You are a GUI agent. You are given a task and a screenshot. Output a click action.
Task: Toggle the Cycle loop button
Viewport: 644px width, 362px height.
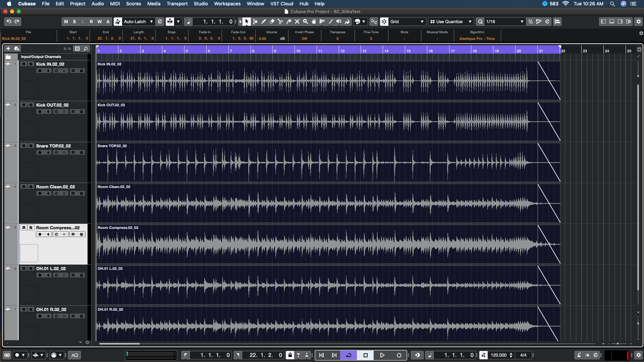click(x=349, y=355)
